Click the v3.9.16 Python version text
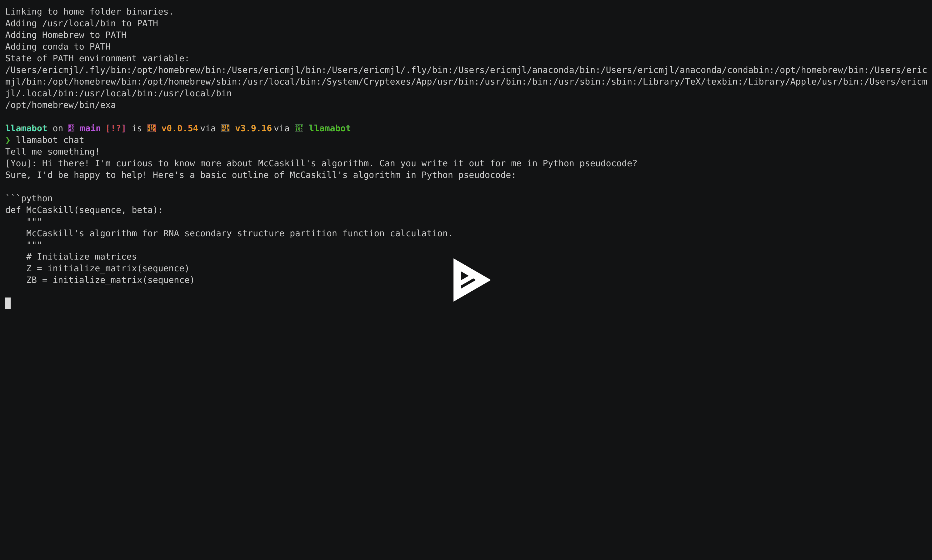Screen dimensions: 932x560 (x=253, y=128)
